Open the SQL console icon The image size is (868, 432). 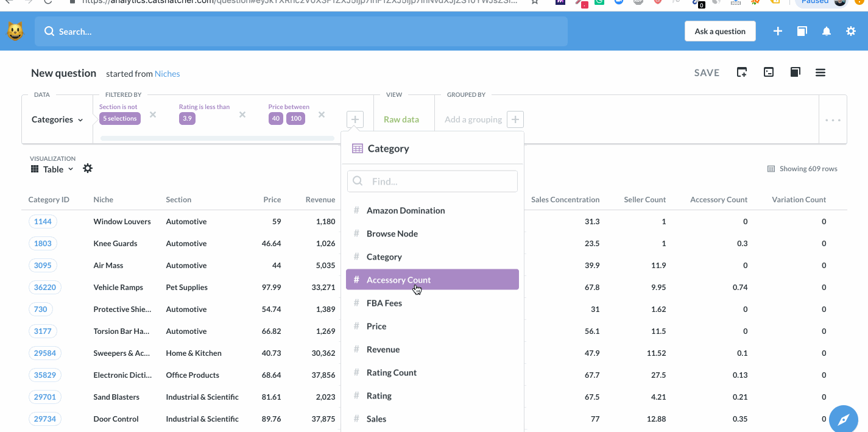[769, 73]
